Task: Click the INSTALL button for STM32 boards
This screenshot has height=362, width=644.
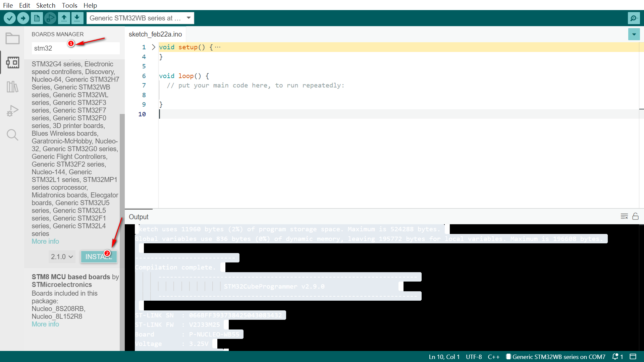Action: tap(99, 257)
